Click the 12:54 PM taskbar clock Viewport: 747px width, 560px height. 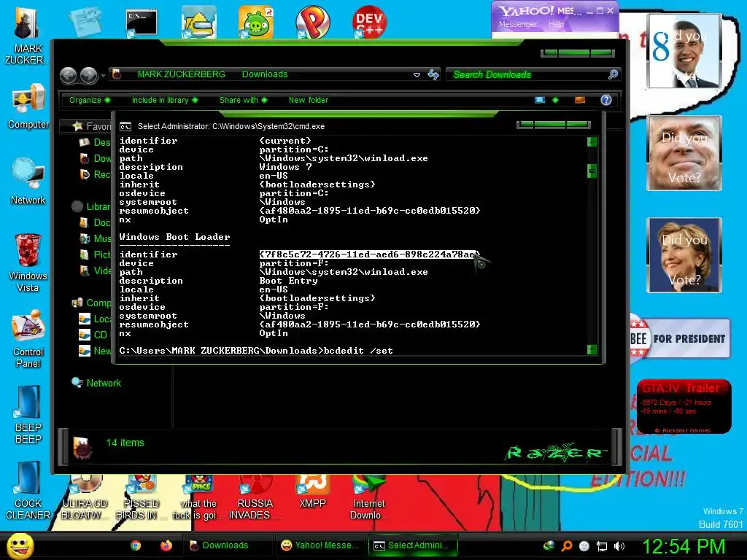tap(684, 546)
